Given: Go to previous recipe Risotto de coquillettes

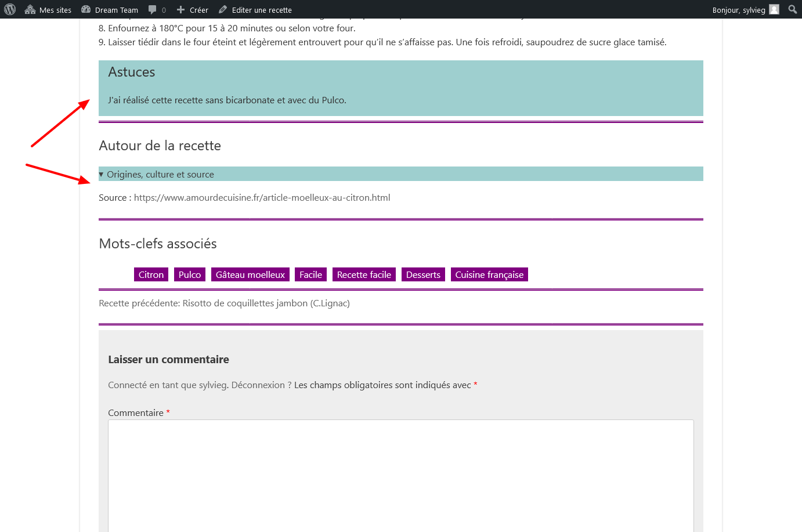Looking at the screenshot, I should (x=266, y=303).
